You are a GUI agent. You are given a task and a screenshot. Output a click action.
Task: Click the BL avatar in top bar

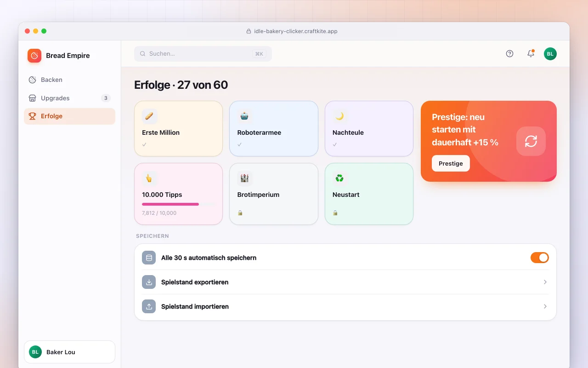[x=550, y=54]
